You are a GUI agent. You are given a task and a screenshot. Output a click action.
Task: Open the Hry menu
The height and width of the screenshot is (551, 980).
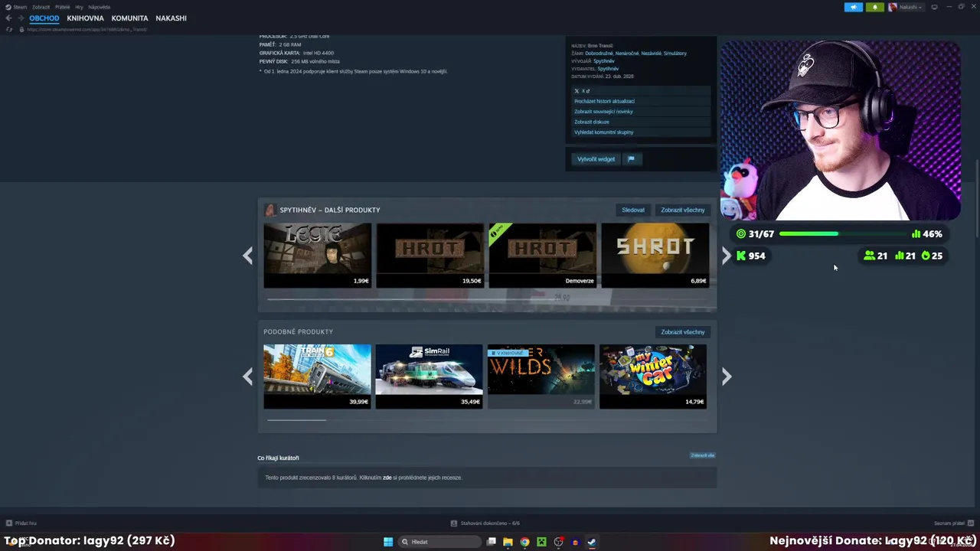pos(79,7)
